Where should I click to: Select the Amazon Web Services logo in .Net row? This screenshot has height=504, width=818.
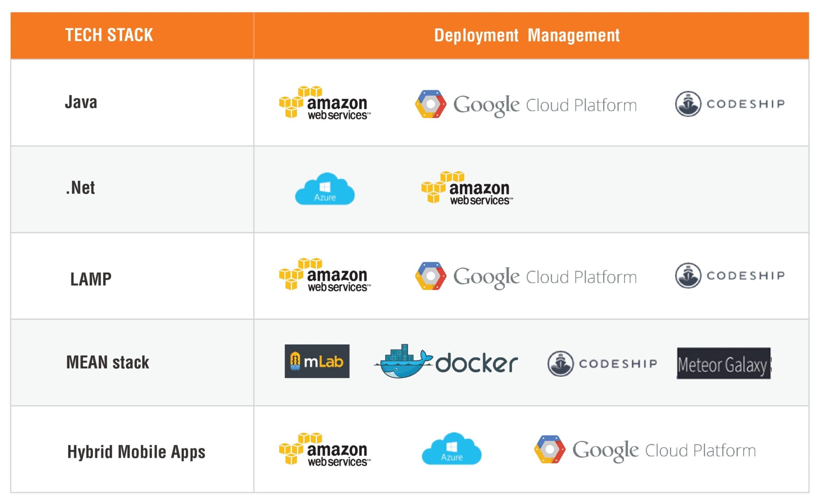(467, 188)
